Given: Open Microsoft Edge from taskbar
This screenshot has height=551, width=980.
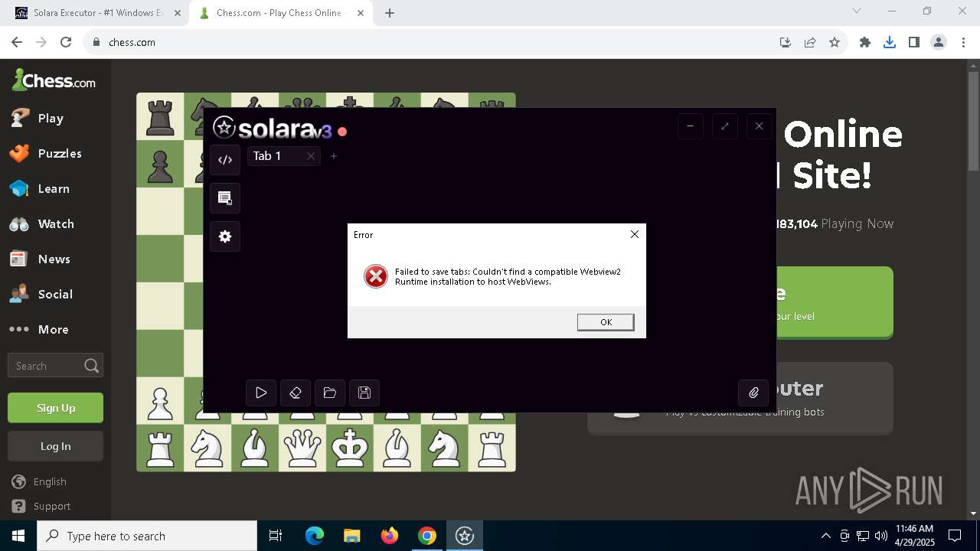Looking at the screenshot, I should (315, 536).
